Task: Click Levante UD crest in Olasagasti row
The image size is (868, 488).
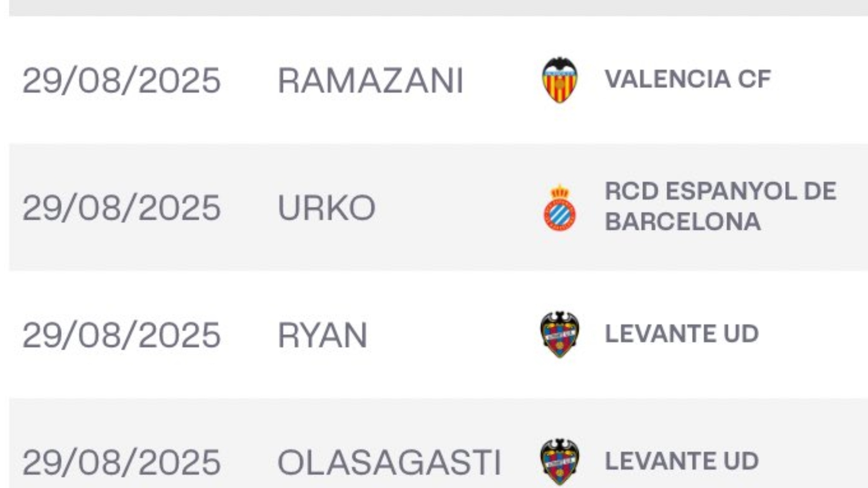Action: 559,462
